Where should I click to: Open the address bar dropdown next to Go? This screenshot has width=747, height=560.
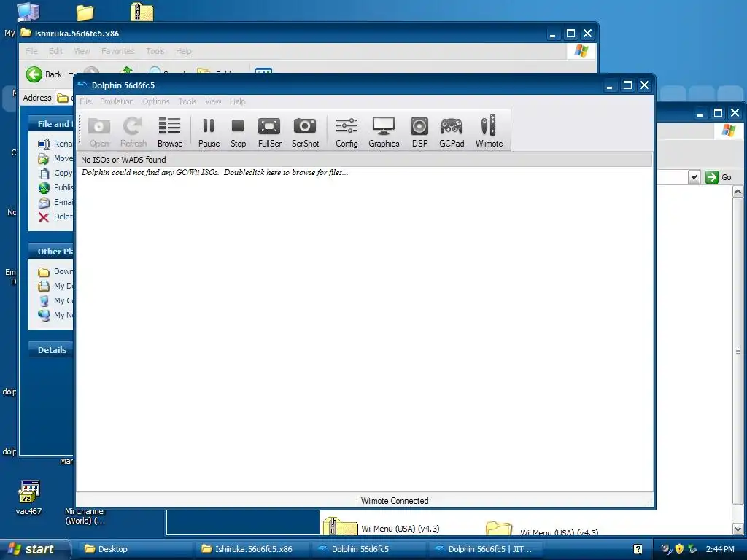pos(694,177)
